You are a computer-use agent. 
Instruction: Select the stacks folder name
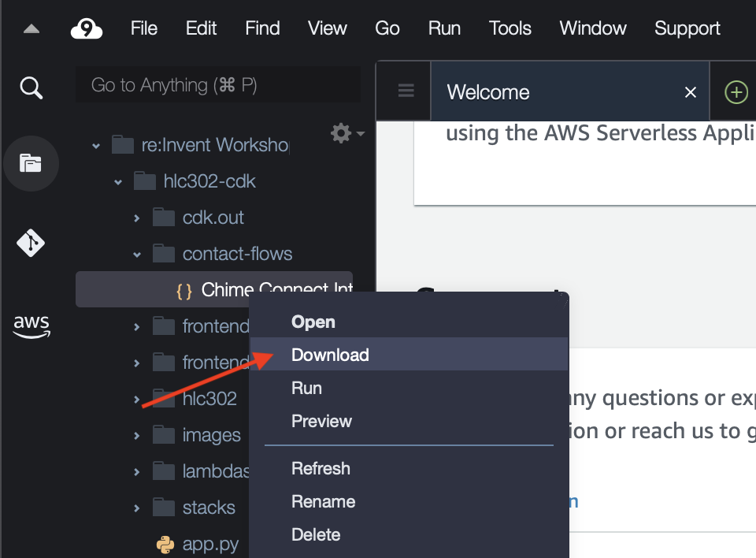[x=209, y=508]
